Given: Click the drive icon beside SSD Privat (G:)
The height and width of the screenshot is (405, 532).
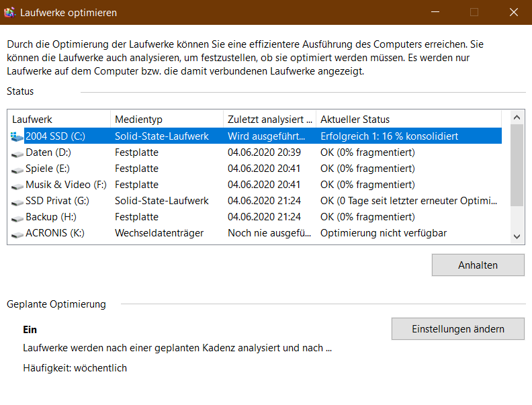Looking at the screenshot, I should pyautogui.click(x=17, y=201).
